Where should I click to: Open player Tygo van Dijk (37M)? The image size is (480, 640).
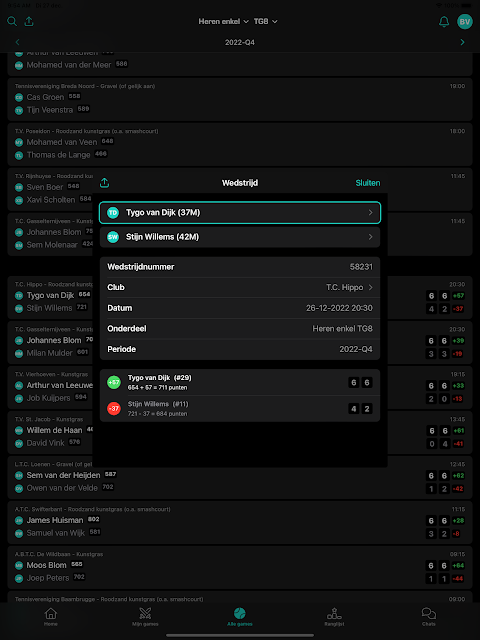pos(240,213)
